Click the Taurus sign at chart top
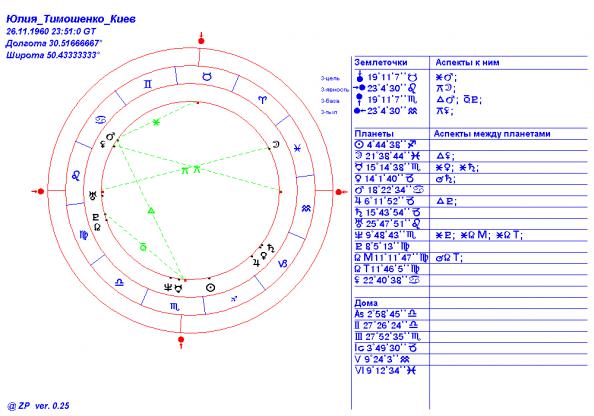 [207, 77]
